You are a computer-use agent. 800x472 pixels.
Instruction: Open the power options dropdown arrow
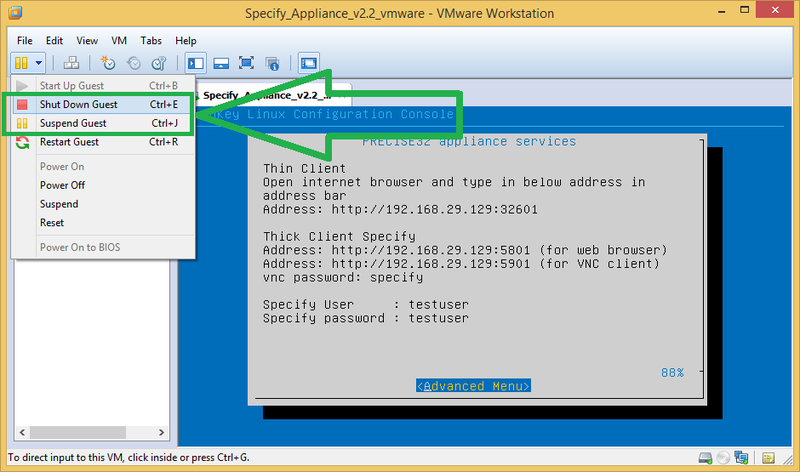(x=38, y=63)
